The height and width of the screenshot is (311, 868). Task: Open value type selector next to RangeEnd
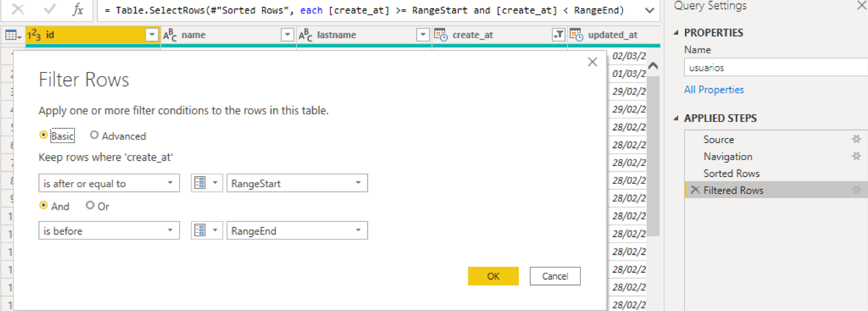[207, 231]
